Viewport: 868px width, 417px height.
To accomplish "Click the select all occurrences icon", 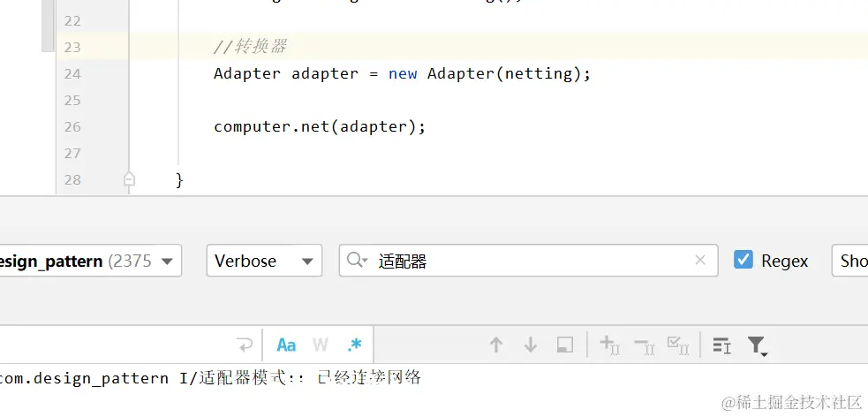I will (678, 345).
